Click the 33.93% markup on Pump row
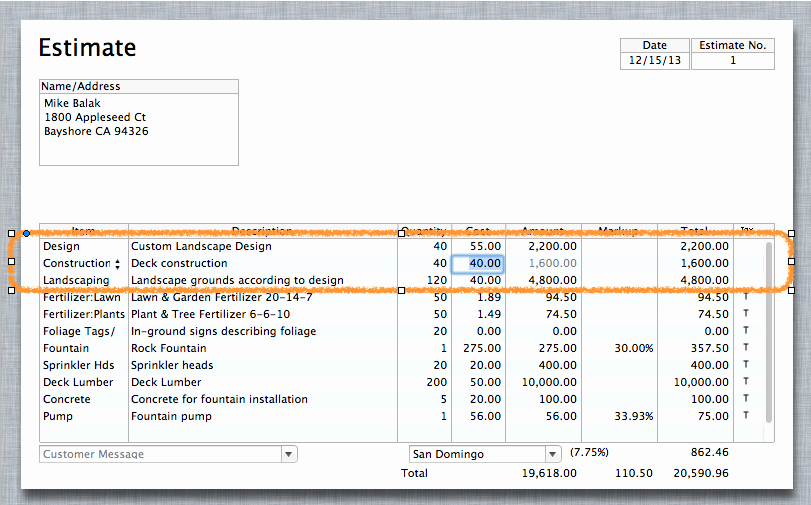The image size is (811, 505). tap(634, 417)
